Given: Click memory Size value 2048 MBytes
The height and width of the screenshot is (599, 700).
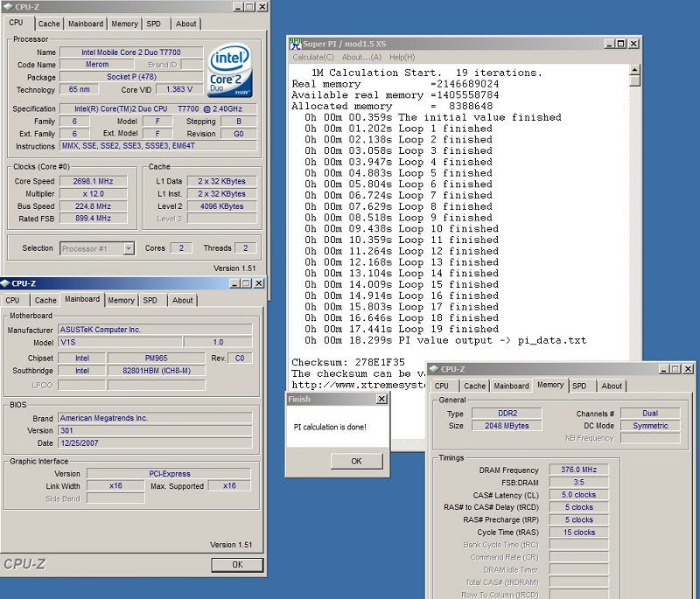Looking at the screenshot, I should coord(507,426).
